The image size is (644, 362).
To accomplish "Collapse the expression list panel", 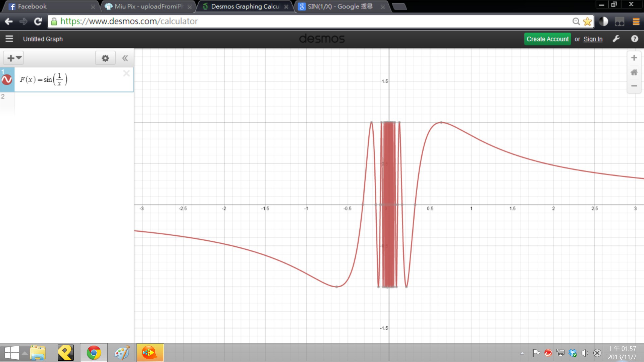I will point(125,58).
